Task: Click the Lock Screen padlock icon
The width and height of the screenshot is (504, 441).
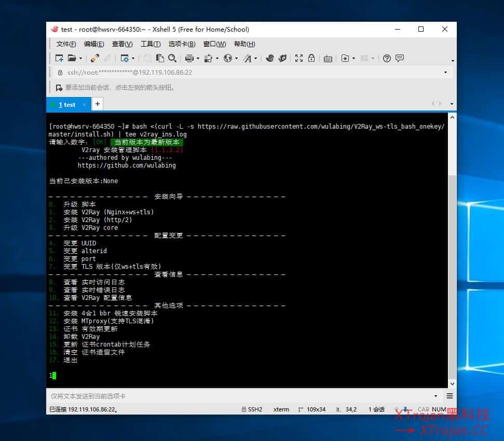Action: pyautogui.click(x=311, y=58)
